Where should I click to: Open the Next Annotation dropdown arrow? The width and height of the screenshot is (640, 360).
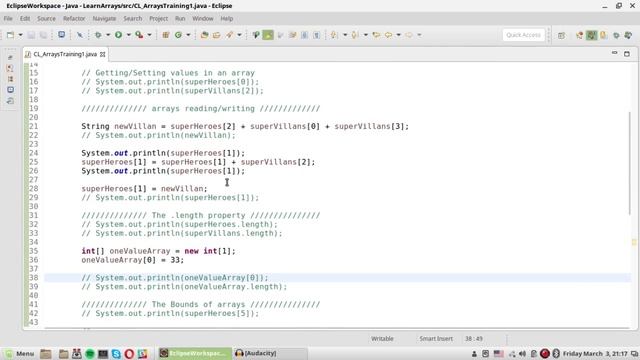tap(345, 35)
